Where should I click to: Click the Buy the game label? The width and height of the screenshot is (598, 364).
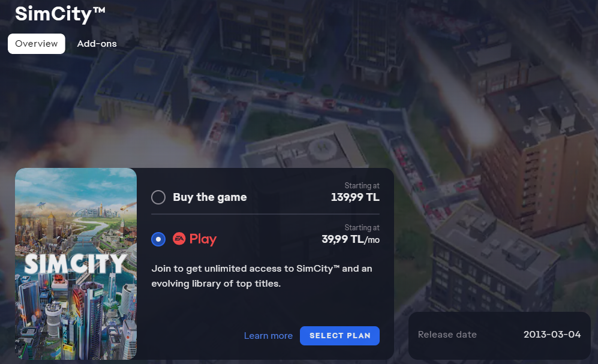(x=210, y=197)
